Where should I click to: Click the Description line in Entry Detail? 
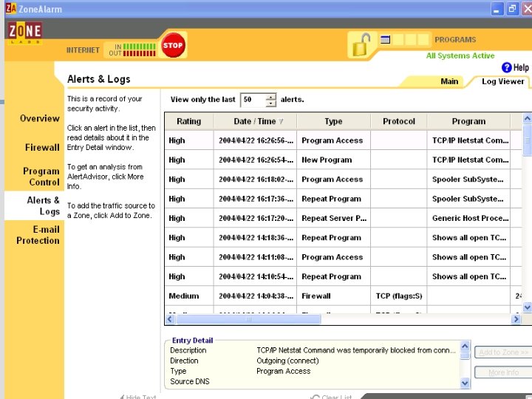tap(313, 350)
